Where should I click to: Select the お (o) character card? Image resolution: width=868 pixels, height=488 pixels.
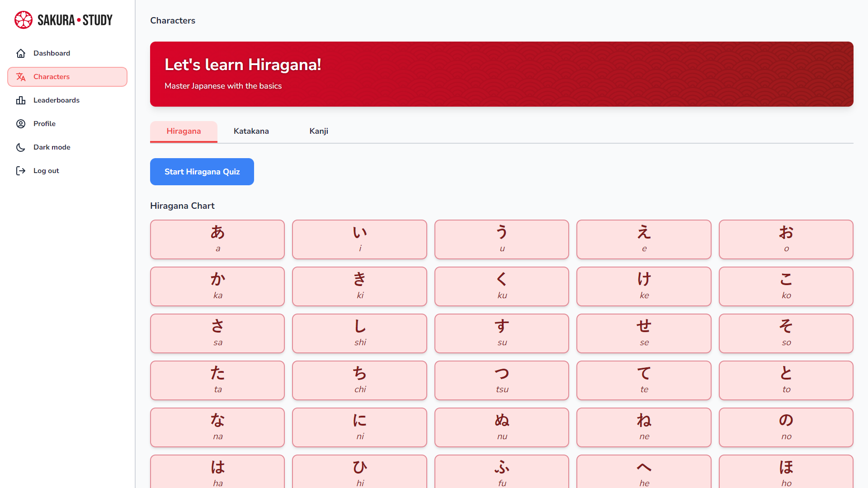point(786,239)
